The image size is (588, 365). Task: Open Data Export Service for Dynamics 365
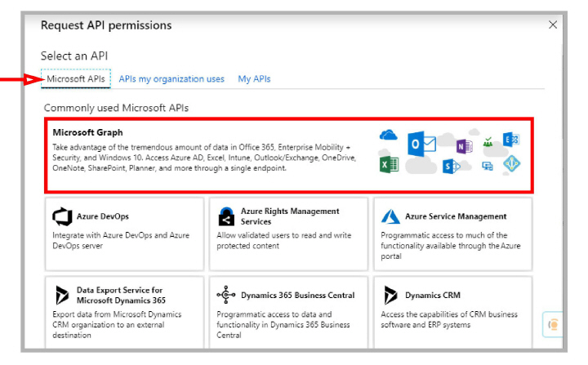[x=124, y=312]
